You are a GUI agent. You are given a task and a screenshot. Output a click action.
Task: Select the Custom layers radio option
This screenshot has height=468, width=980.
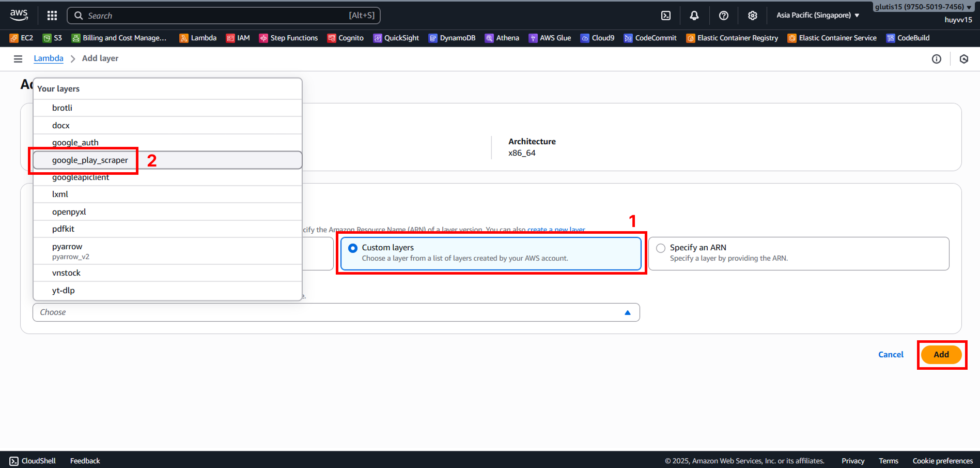pyautogui.click(x=353, y=248)
